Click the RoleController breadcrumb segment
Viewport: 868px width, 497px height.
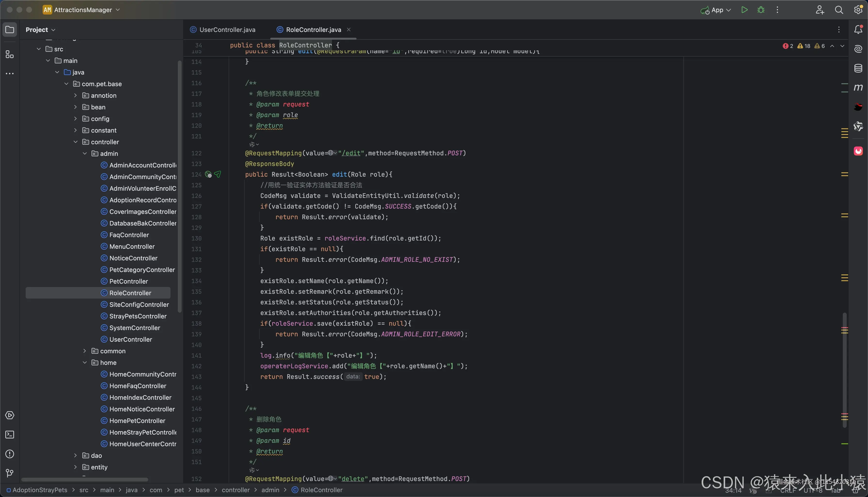click(x=317, y=490)
